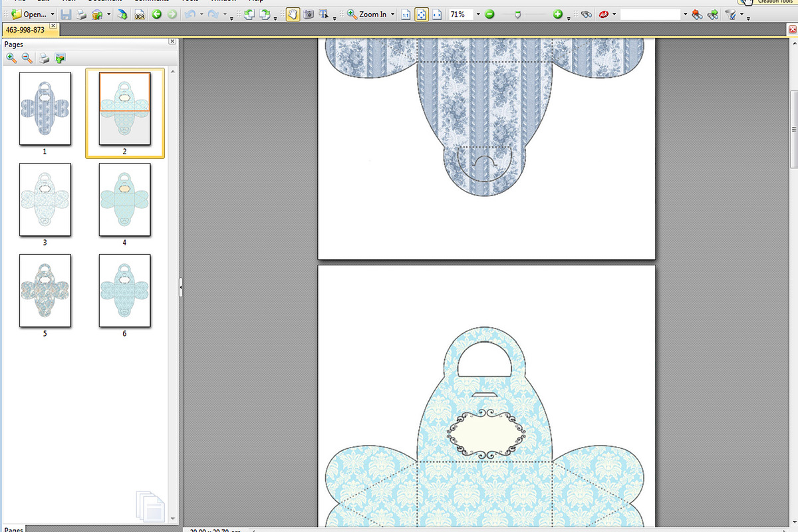
Task: Click the Zoom In tool button
Action: click(x=366, y=14)
